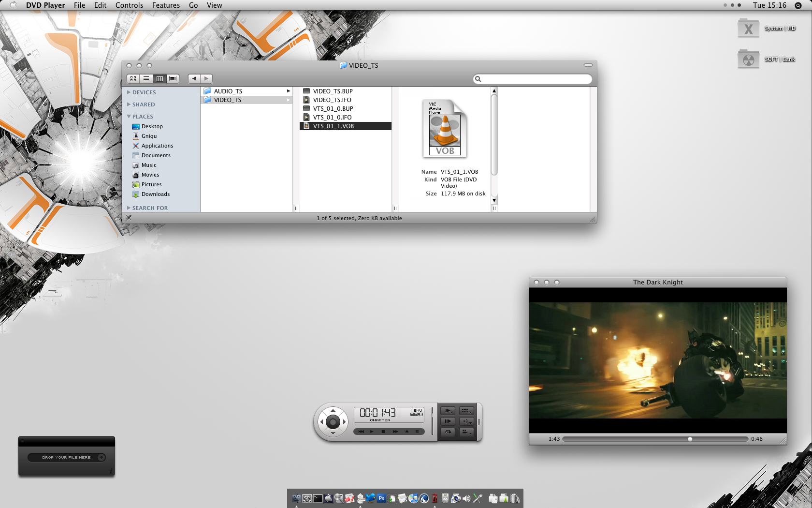812x508 pixels.
Task: Expand the SEARCH FOR sidebar section
Action: 129,208
